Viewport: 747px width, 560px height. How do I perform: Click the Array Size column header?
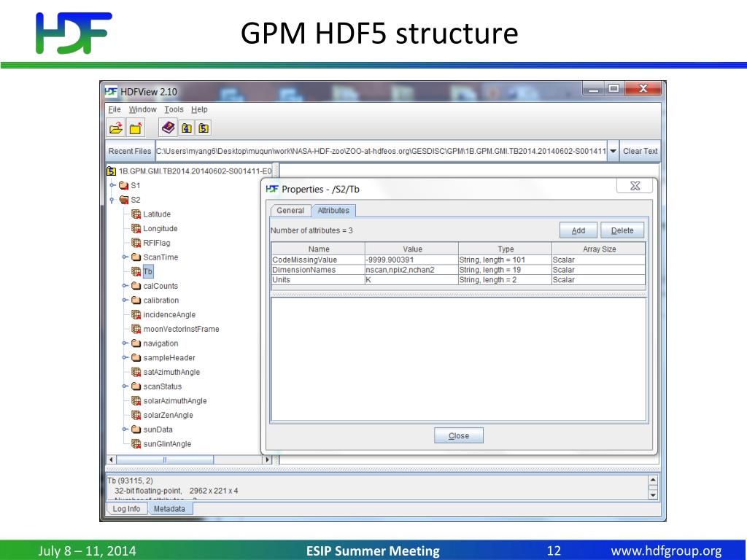599,249
